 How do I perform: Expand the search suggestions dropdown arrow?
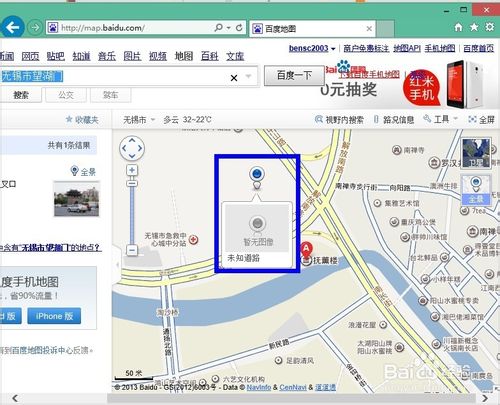pos(248,77)
